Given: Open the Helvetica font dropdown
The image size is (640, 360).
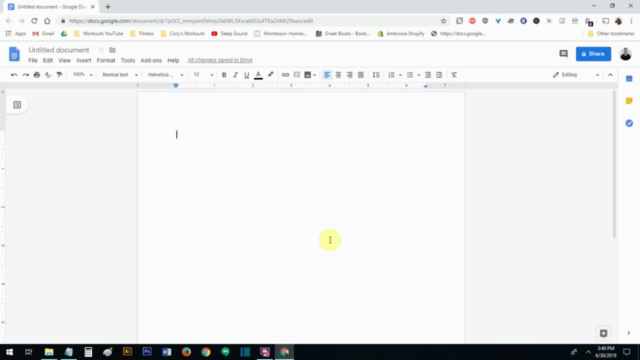Looking at the screenshot, I should click(165, 75).
